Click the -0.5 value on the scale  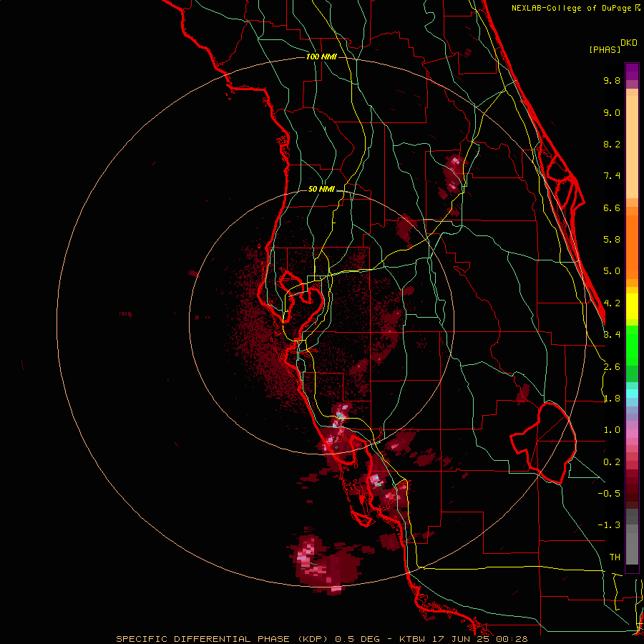point(609,494)
